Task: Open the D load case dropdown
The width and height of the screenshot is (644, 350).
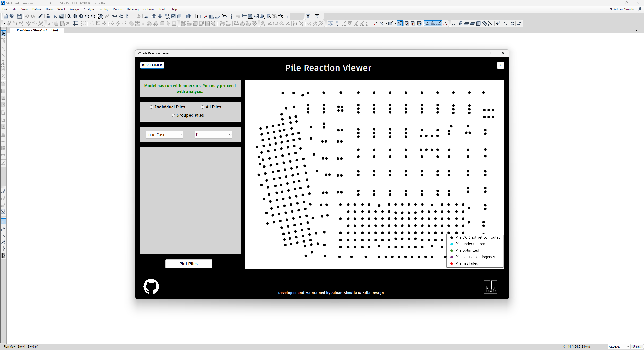Action: click(x=213, y=135)
